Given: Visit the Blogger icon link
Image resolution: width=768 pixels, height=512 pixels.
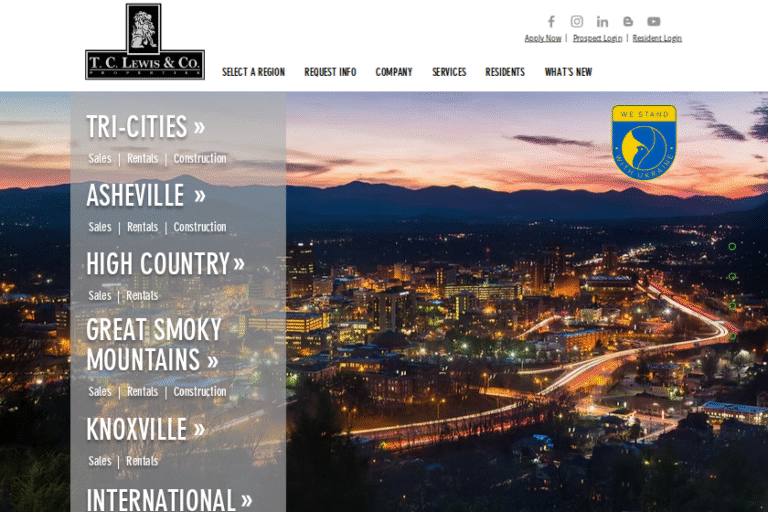Looking at the screenshot, I should pos(628,21).
